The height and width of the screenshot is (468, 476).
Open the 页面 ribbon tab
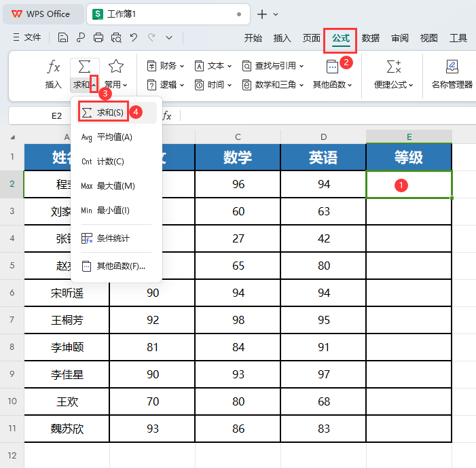[x=312, y=38]
